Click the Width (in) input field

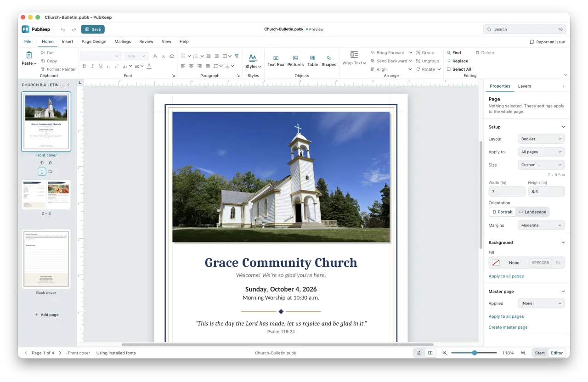507,191
